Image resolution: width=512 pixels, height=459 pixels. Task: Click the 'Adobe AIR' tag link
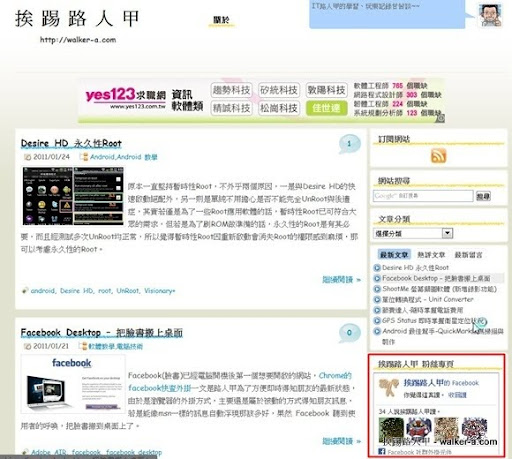point(49,452)
